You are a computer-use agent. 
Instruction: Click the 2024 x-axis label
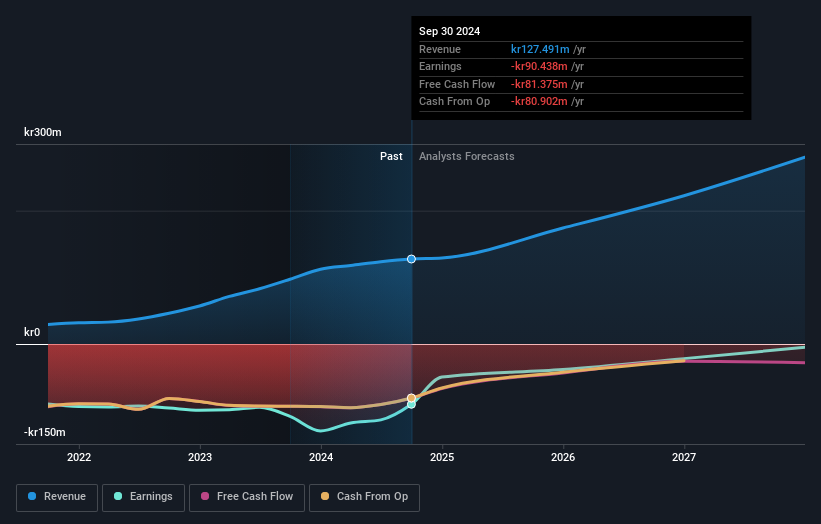tap(321, 458)
